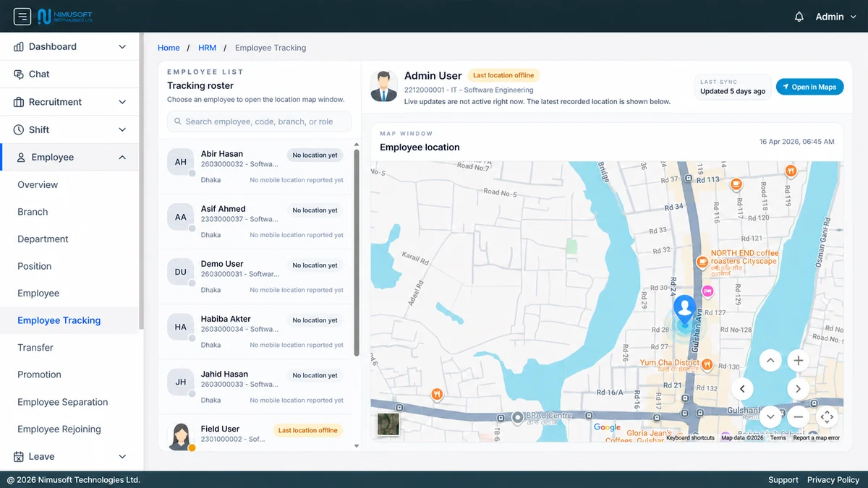The image size is (868, 488).
Task: Go to HRM breadcrumb link
Action: [207, 48]
